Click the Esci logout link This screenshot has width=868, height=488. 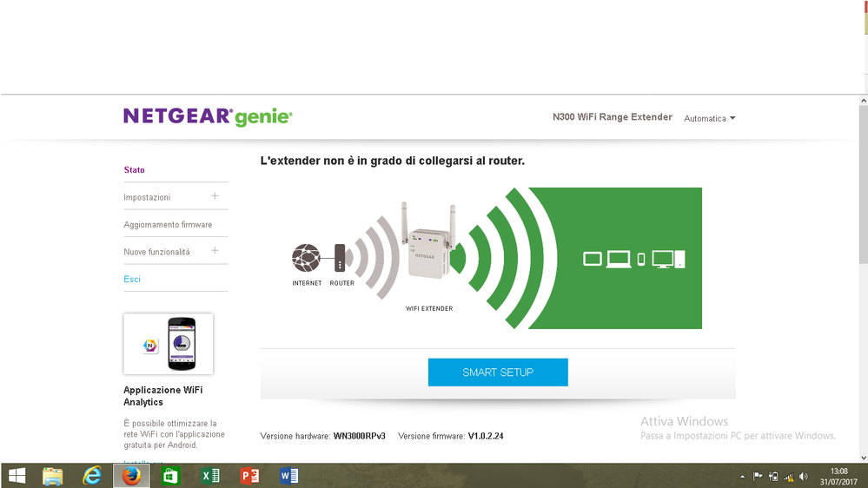[x=132, y=279]
